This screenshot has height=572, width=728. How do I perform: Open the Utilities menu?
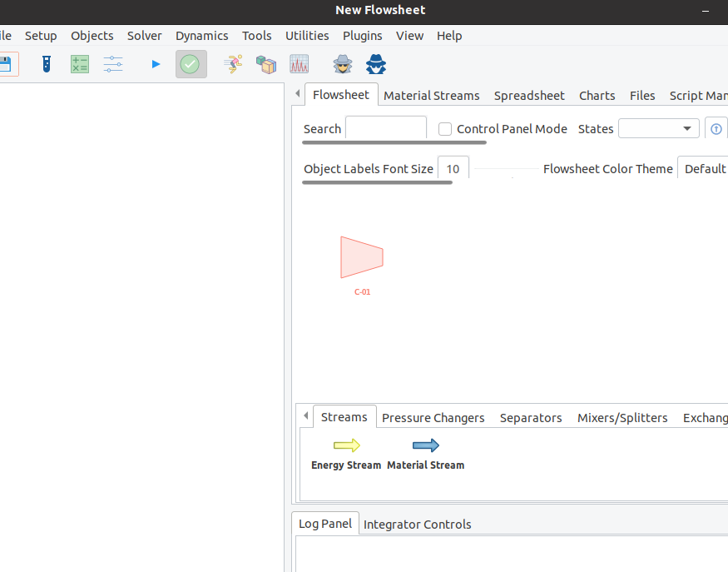(307, 36)
